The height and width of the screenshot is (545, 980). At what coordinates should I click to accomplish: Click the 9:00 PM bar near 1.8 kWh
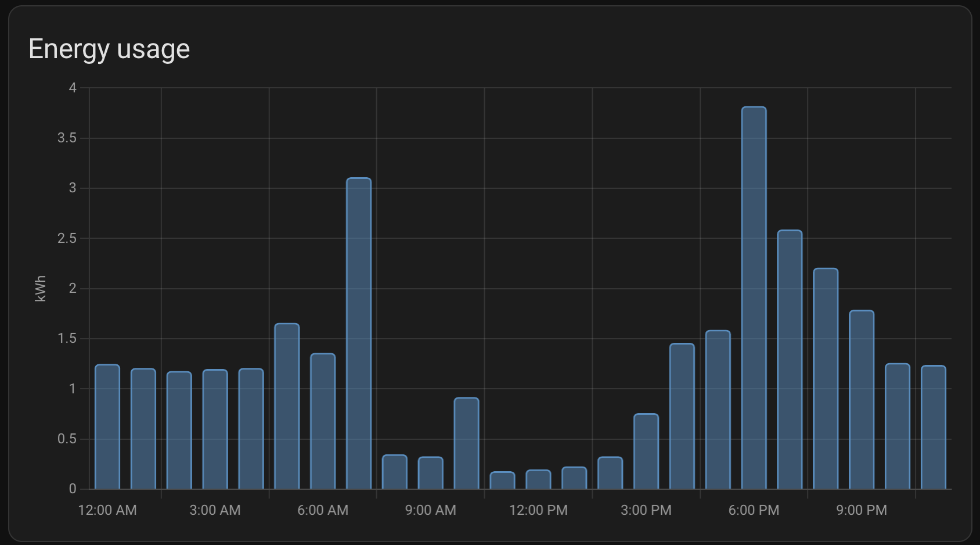click(862, 399)
